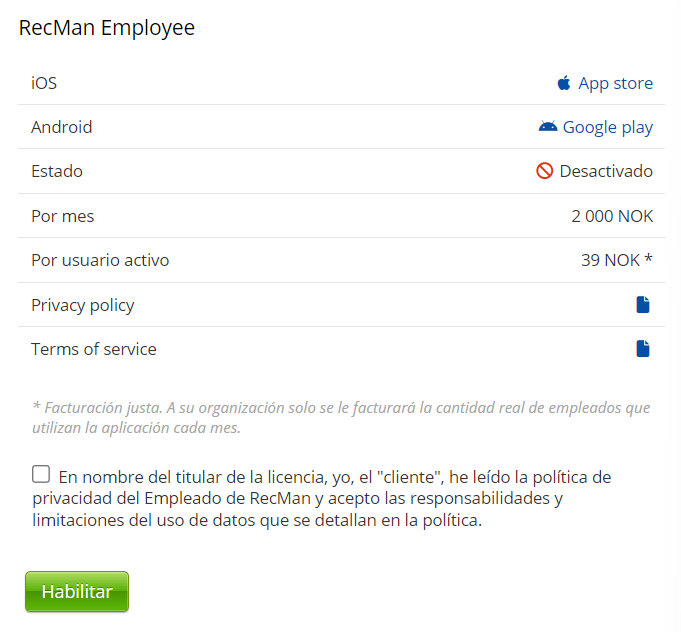Screen dimensions: 681x632
Task: Click the Android robot icon
Action: click(548, 127)
